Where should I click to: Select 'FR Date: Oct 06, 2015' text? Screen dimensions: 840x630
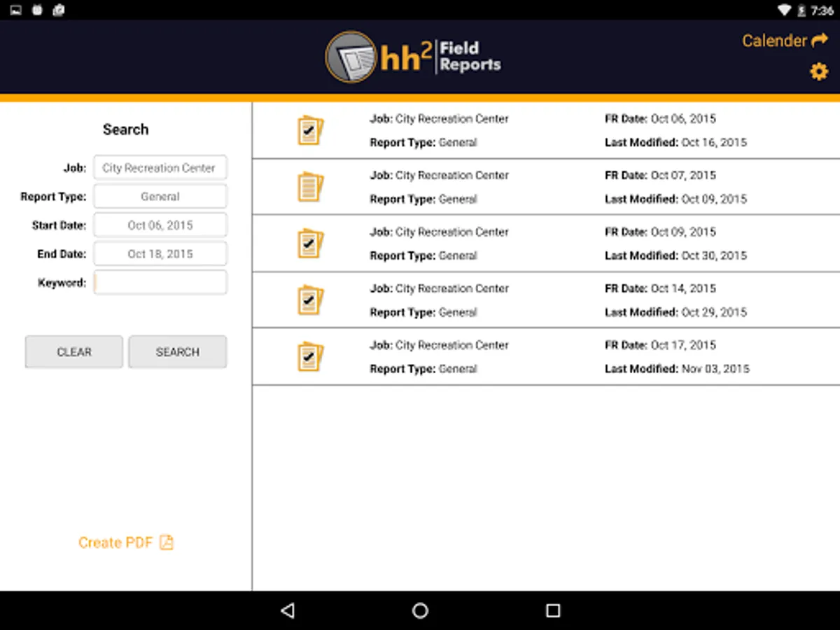(660, 119)
